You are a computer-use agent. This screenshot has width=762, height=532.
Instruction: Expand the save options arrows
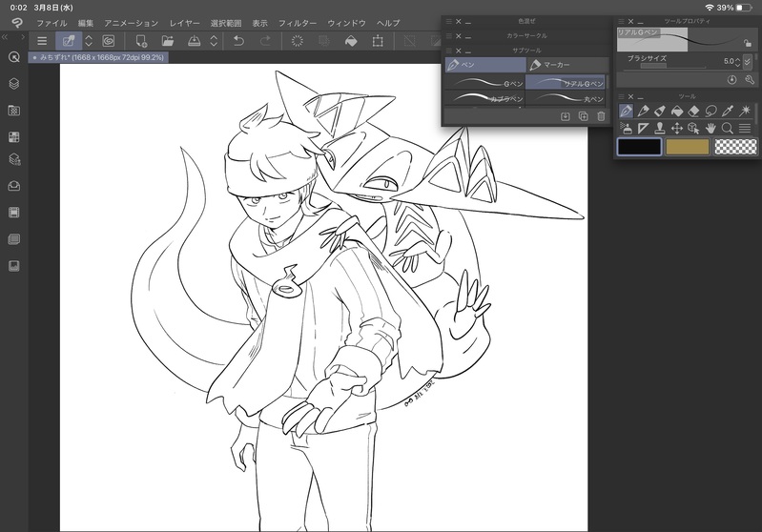[214, 41]
